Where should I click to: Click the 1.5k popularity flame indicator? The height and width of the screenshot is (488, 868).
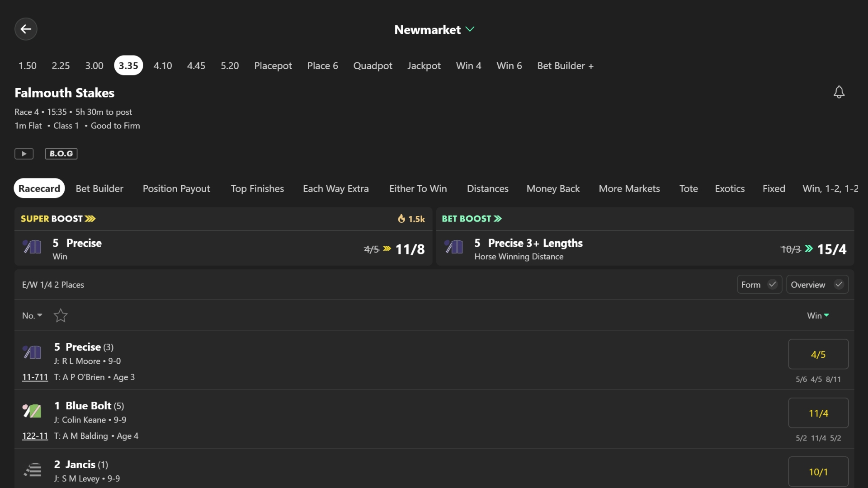pos(411,219)
